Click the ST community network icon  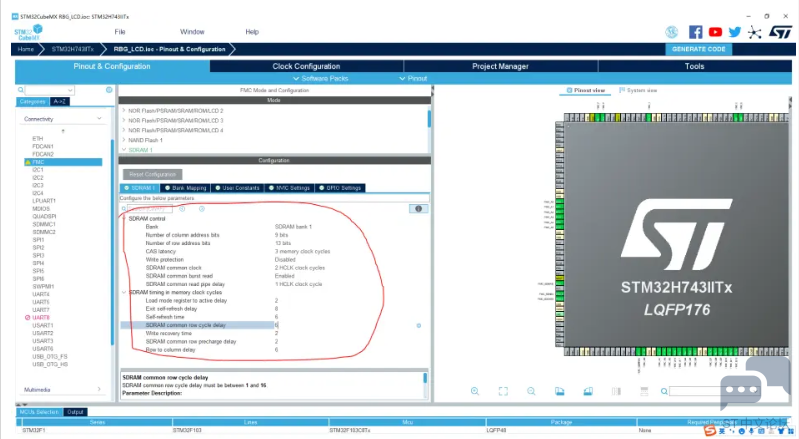(x=754, y=32)
